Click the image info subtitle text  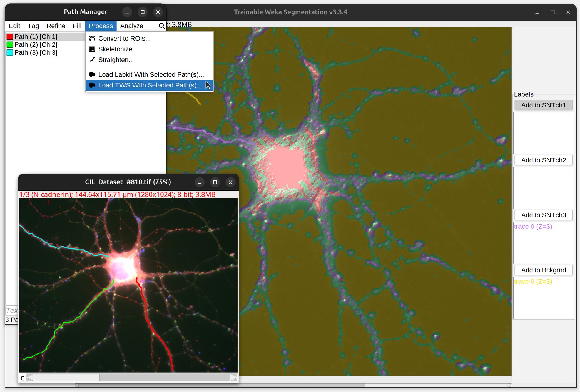point(118,195)
